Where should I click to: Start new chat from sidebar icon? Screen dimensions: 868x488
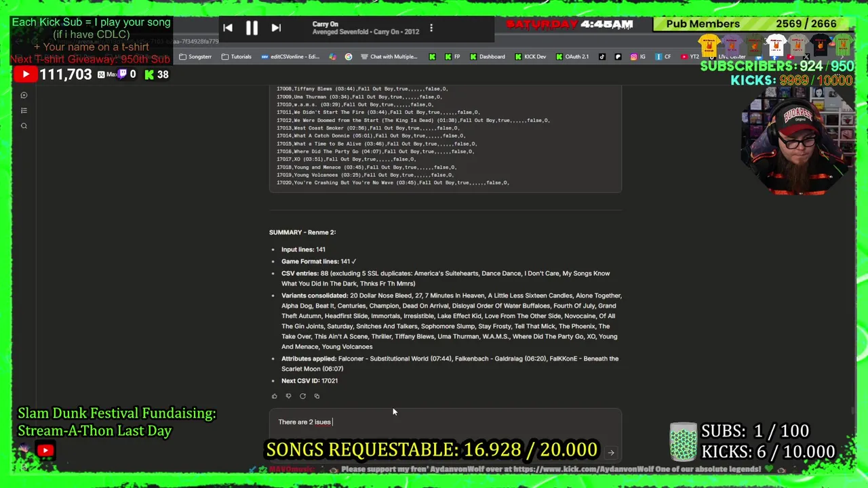24,96
